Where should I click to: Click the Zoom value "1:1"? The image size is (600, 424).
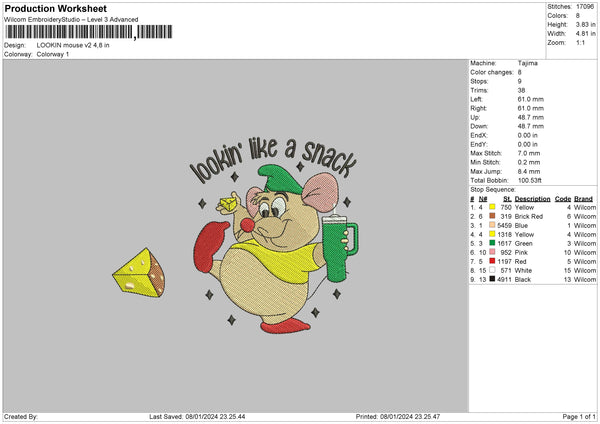580,42
